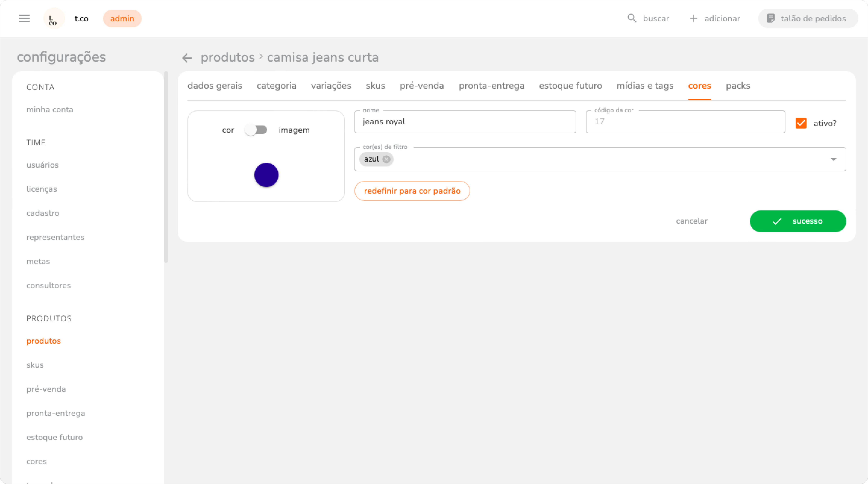
Task: Switch to the mídias e tags tab
Action: point(645,86)
